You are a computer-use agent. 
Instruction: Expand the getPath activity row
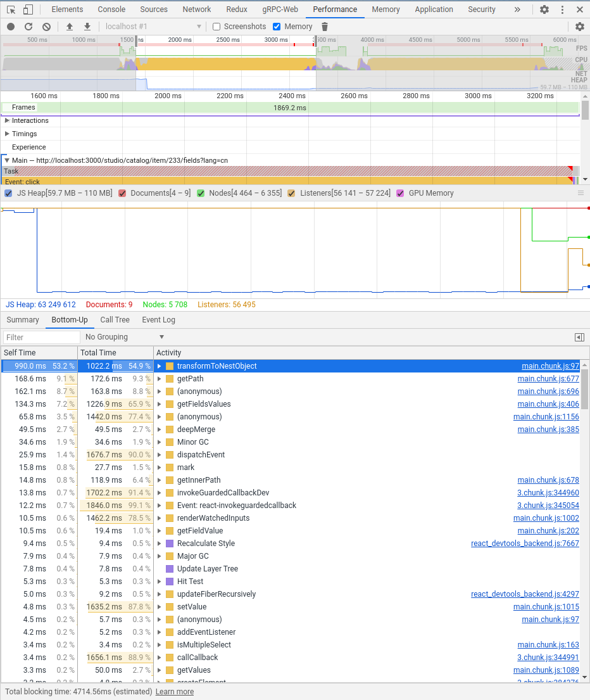(x=159, y=379)
